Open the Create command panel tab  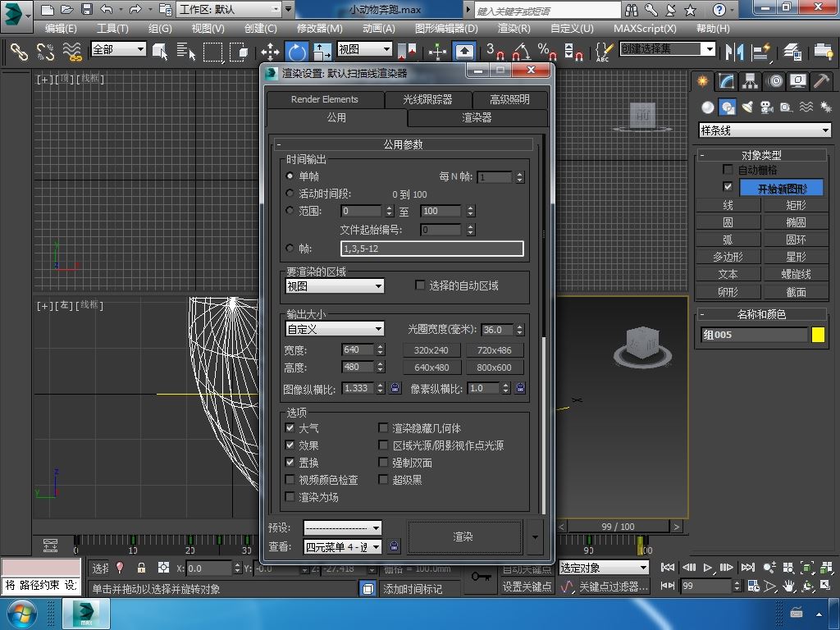coord(702,81)
